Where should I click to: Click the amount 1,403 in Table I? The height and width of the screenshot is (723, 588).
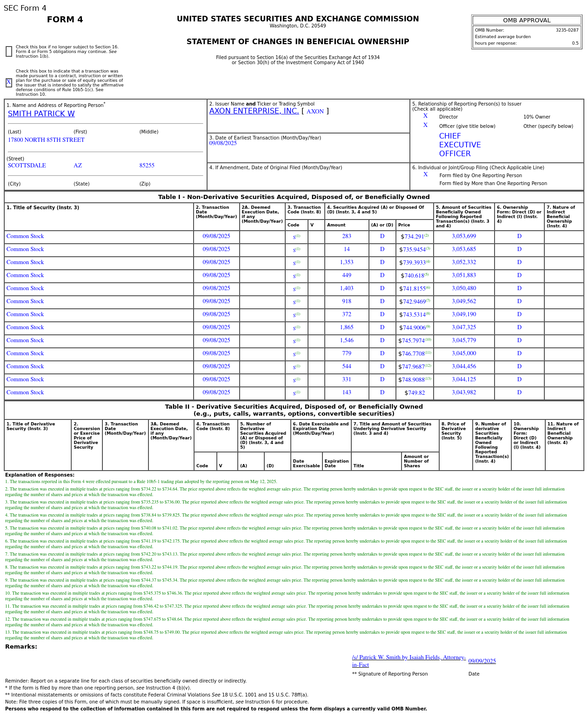pyautogui.click(x=347, y=288)
